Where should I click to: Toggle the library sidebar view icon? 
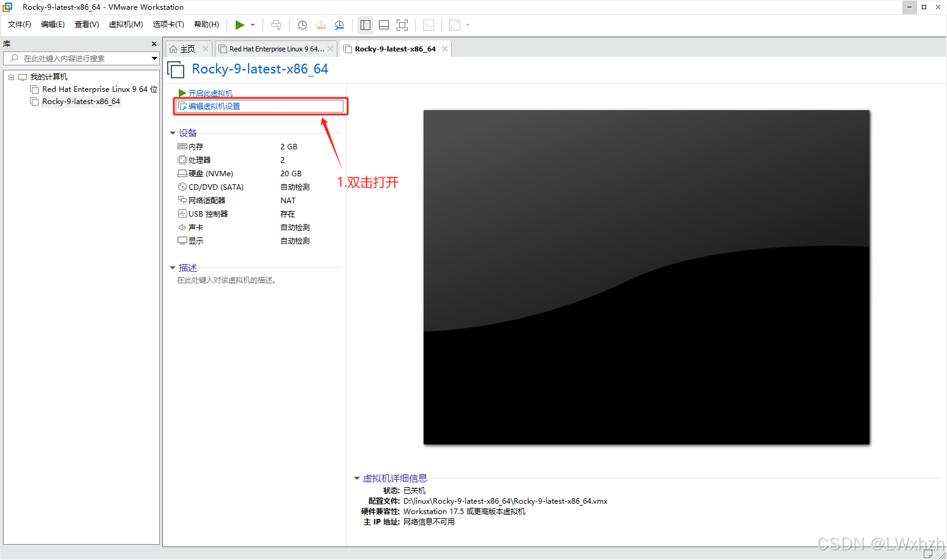pos(365,25)
